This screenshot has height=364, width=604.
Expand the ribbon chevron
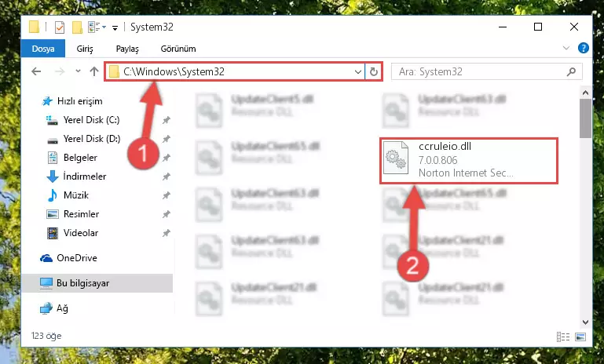click(566, 48)
